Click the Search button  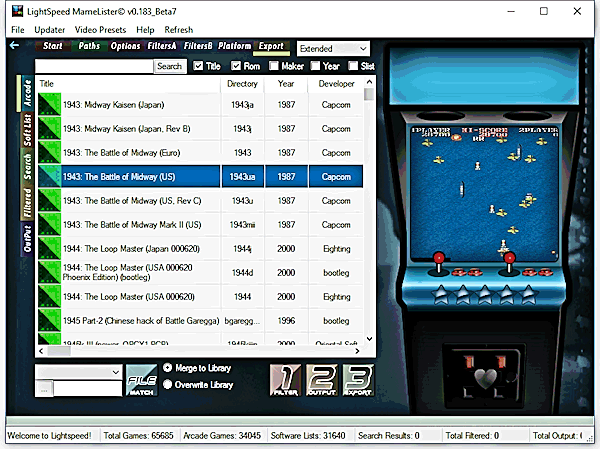point(170,66)
